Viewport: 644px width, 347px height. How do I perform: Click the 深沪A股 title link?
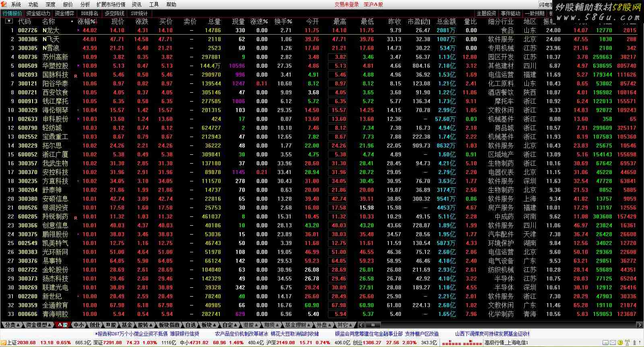point(374,4)
